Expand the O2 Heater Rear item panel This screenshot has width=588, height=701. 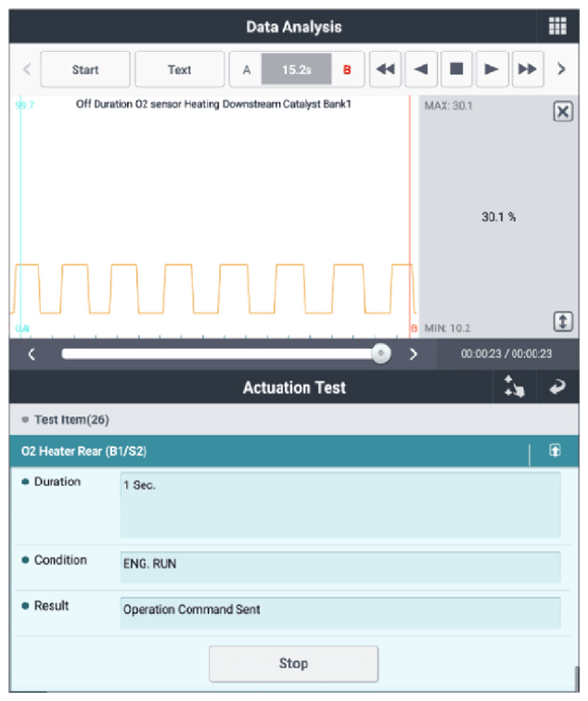(555, 451)
